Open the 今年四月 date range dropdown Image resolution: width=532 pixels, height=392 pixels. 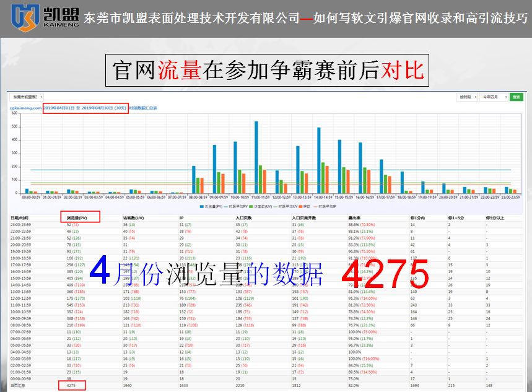click(489, 97)
